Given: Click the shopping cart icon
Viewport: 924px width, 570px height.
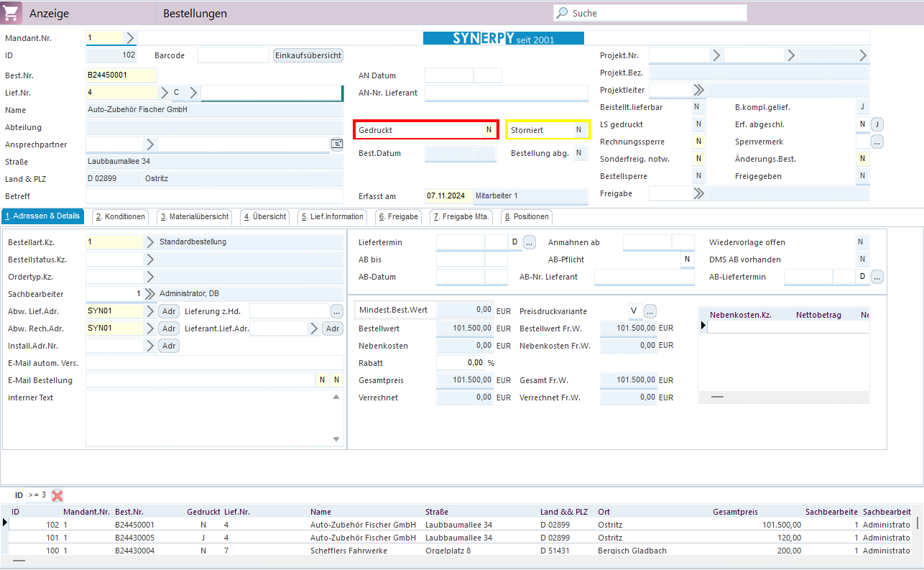Looking at the screenshot, I should click(x=12, y=13).
